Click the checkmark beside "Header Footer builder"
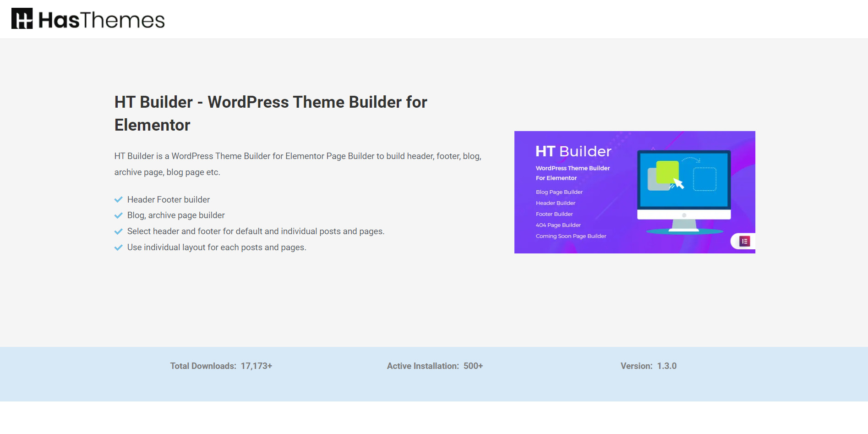This screenshot has height=434, width=868. [x=118, y=200]
